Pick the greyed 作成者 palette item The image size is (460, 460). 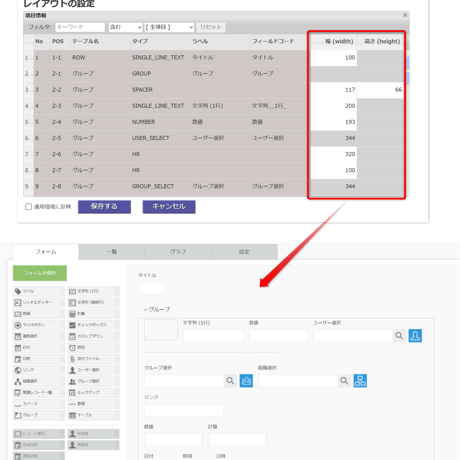(x=93, y=434)
